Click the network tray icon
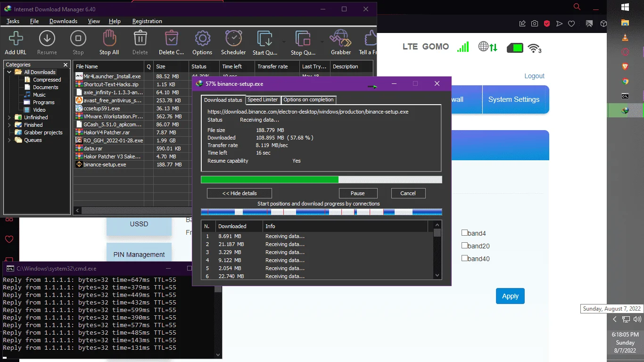 [x=626, y=319]
